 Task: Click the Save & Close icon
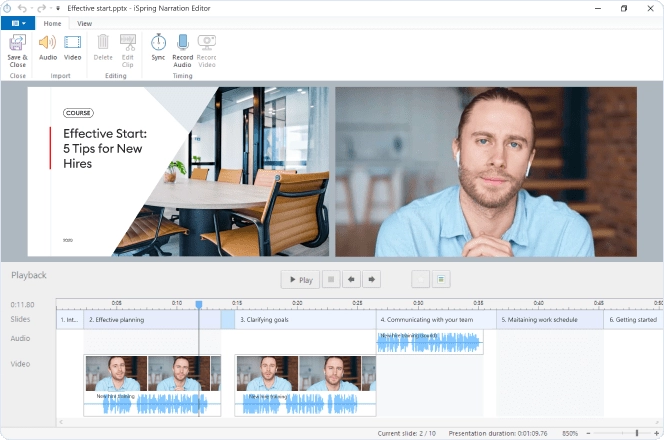[x=17, y=43]
